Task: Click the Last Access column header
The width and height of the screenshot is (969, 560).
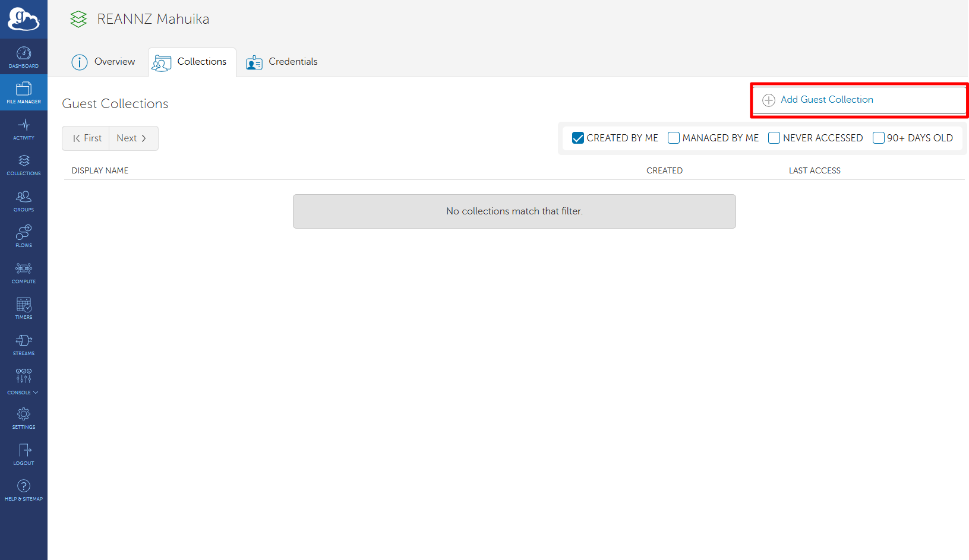Action: tap(815, 170)
